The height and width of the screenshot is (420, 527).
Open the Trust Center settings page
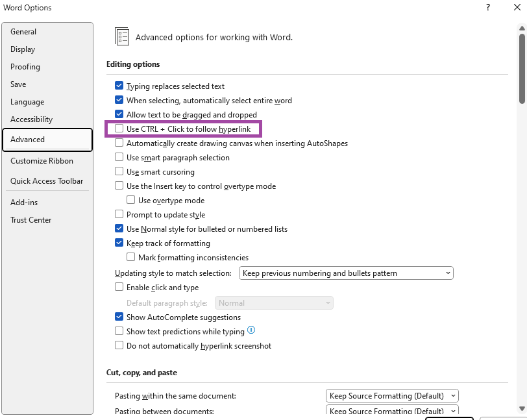[x=31, y=219]
